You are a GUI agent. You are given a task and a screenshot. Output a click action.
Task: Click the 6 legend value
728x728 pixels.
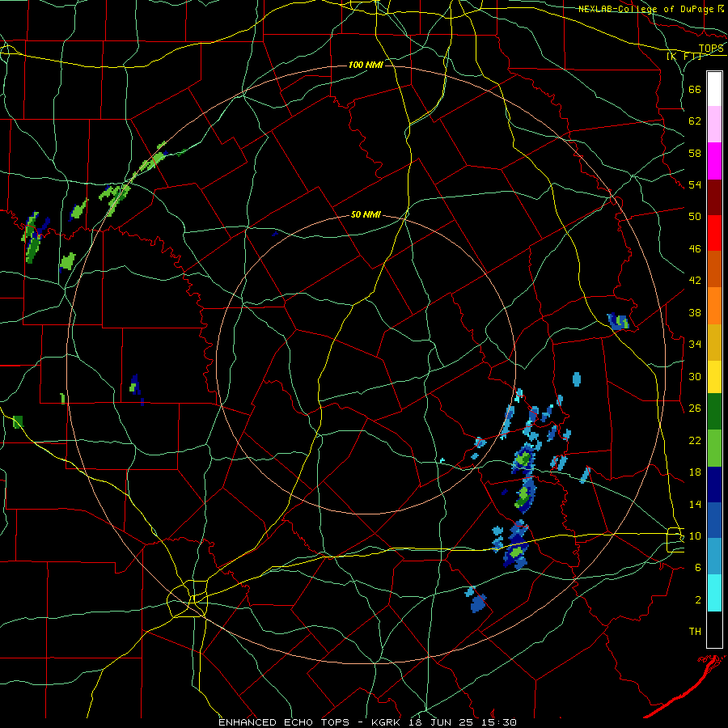[x=697, y=568]
